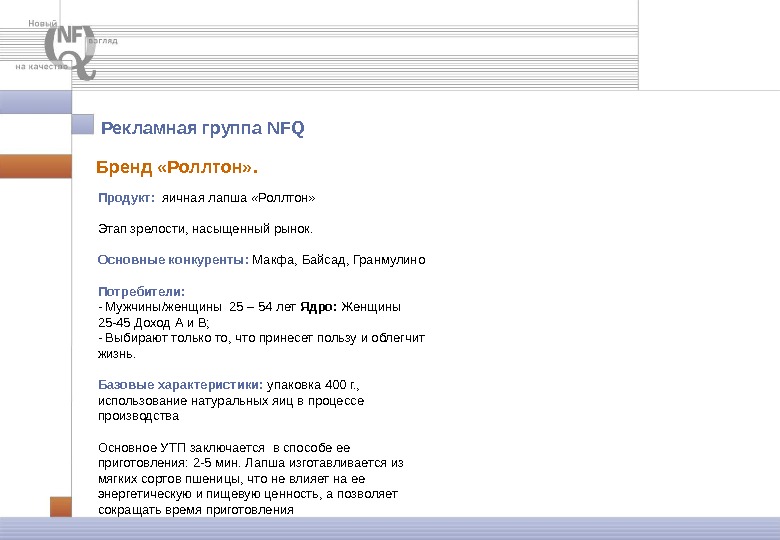780x540 pixels.
Task: Click the NFQ logo in the header
Action: click(71, 52)
